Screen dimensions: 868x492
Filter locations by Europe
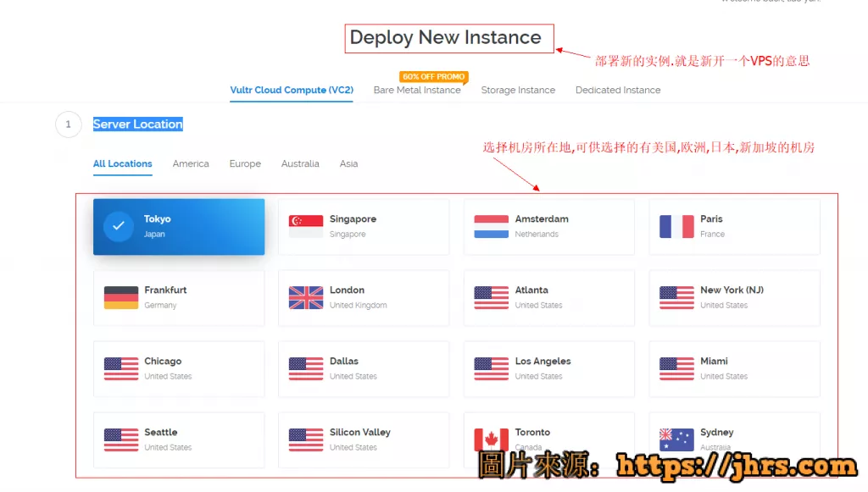tap(245, 163)
